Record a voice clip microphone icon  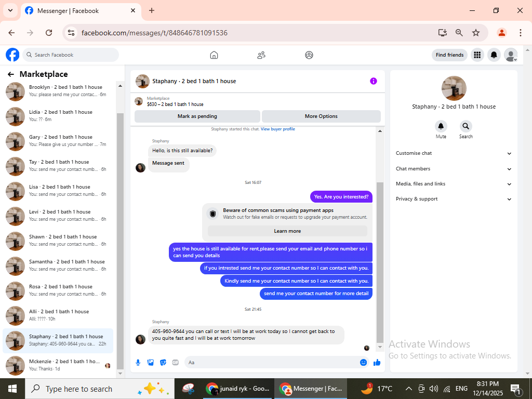coord(138,363)
